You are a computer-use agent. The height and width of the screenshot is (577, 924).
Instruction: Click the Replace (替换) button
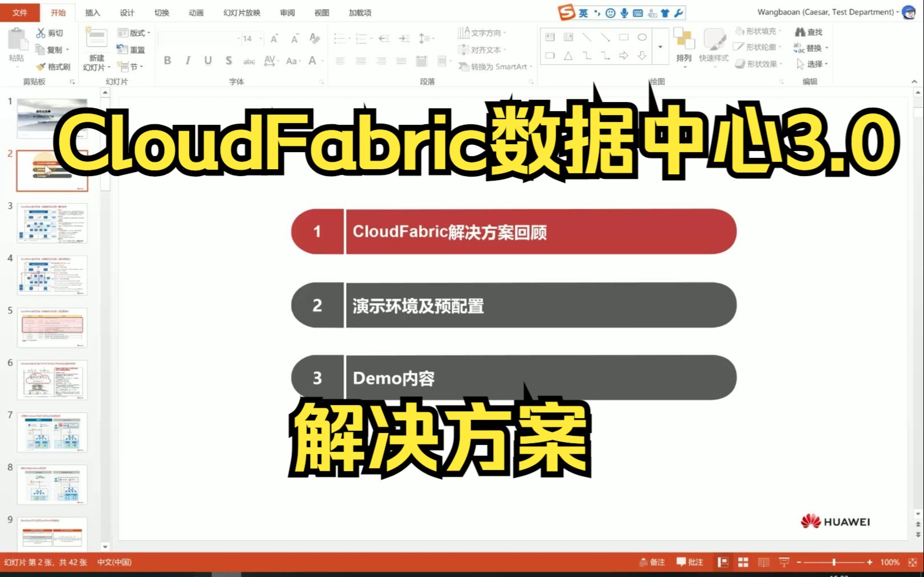pyautogui.click(x=811, y=48)
